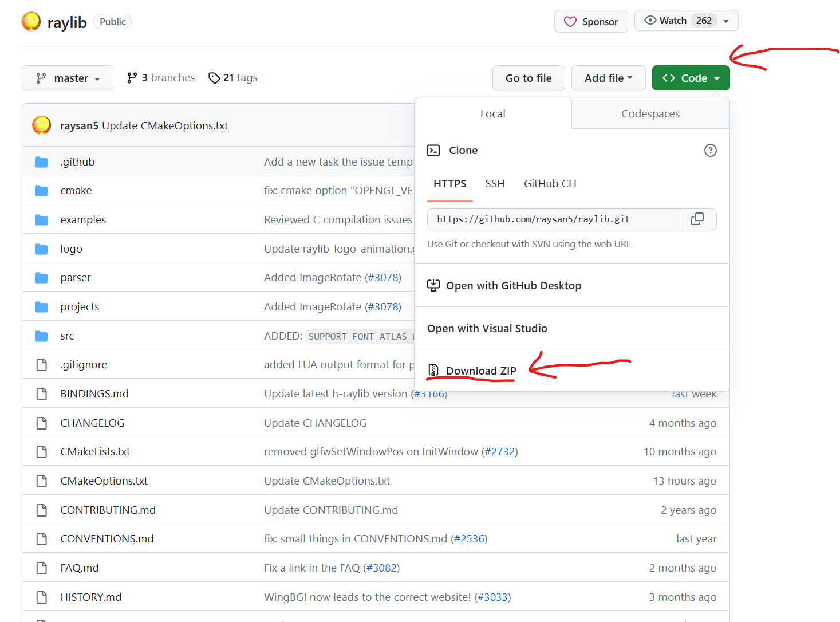Screen dimensions: 840x622
Task: Open the raylib repository name link
Action: click(67, 22)
